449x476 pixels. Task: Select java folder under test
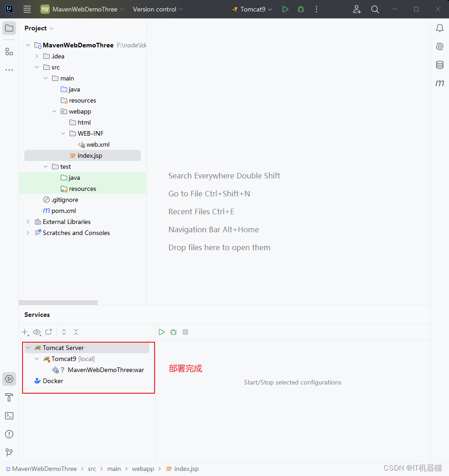(x=70, y=178)
